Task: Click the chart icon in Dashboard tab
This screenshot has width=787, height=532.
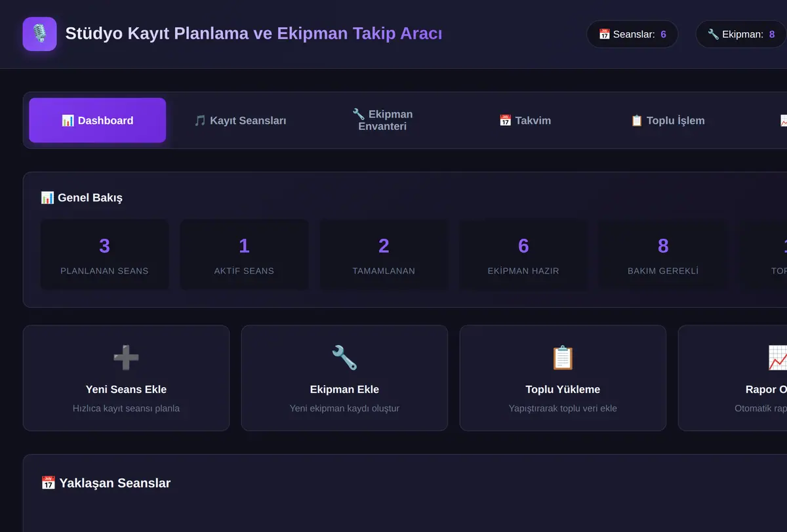Action: coord(68,121)
